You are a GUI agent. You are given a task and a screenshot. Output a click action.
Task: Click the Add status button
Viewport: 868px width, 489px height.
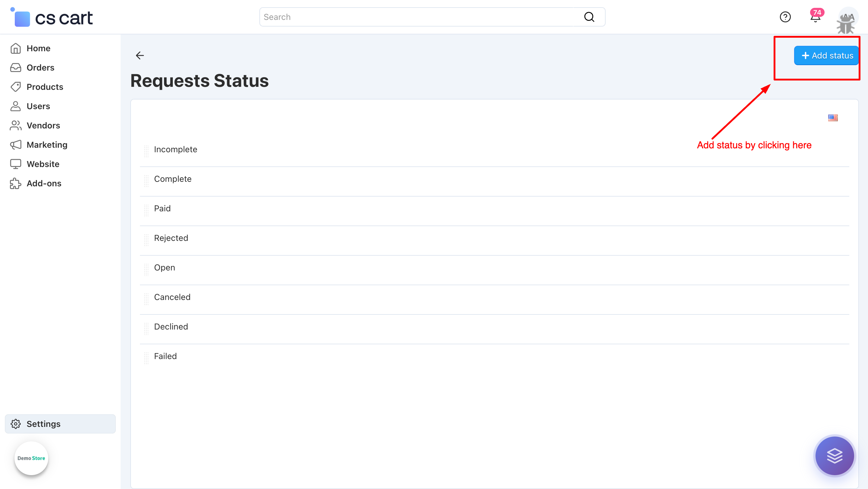coord(826,55)
